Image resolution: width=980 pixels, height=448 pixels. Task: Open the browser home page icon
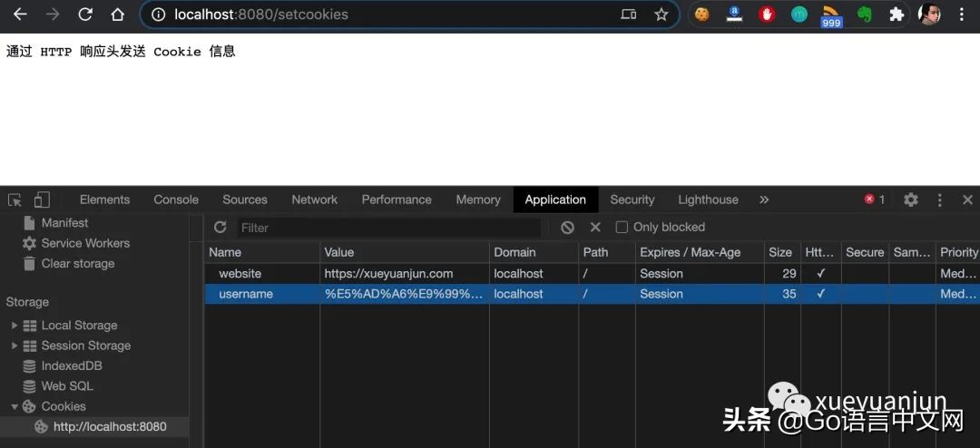(x=117, y=15)
